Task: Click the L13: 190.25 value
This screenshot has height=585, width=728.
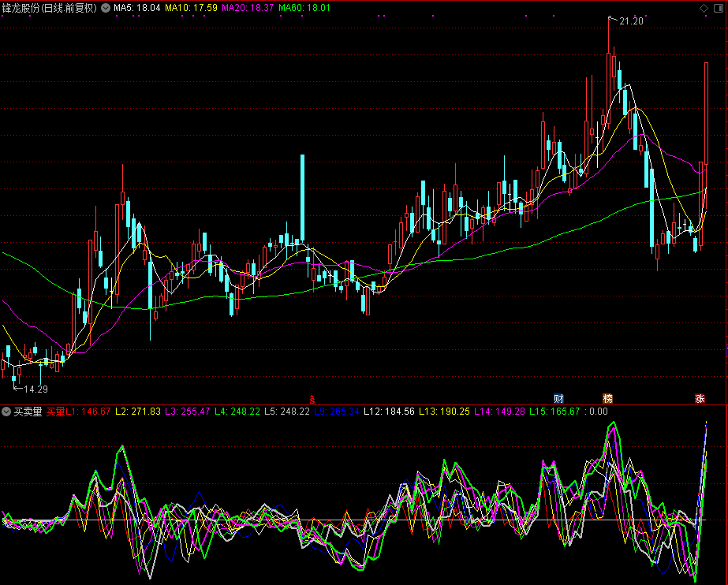Action: pos(444,412)
